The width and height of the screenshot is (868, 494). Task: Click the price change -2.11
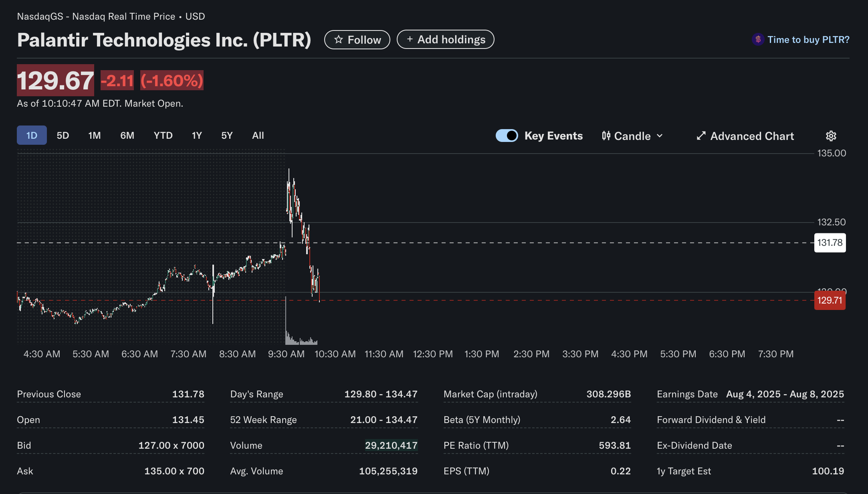pos(117,81)
